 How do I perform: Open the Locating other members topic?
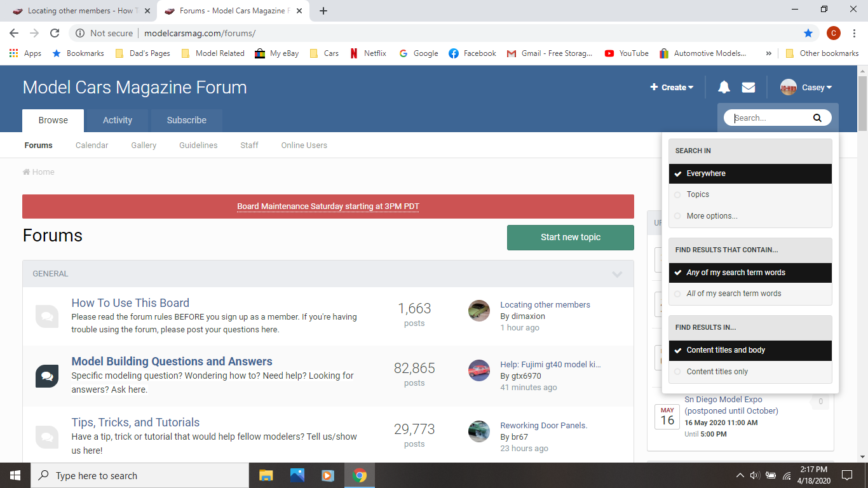pyautogui.click(x=545, y=305)
